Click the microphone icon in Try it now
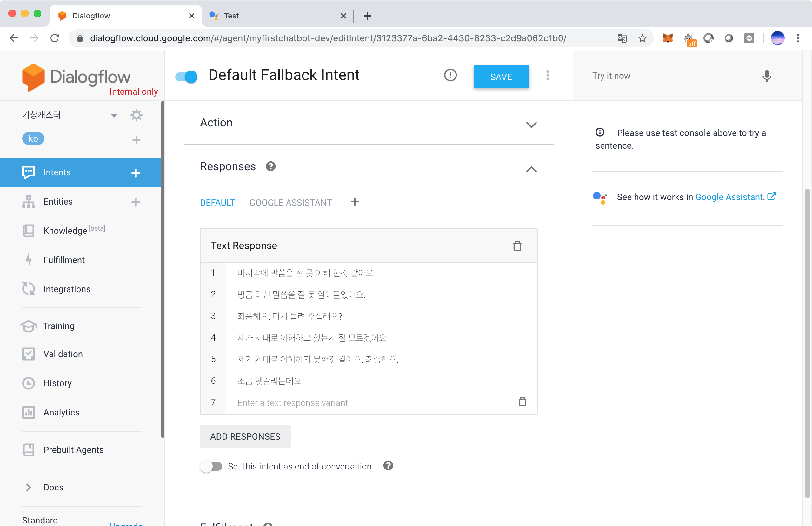812x526 pixels. coord(766,76)
